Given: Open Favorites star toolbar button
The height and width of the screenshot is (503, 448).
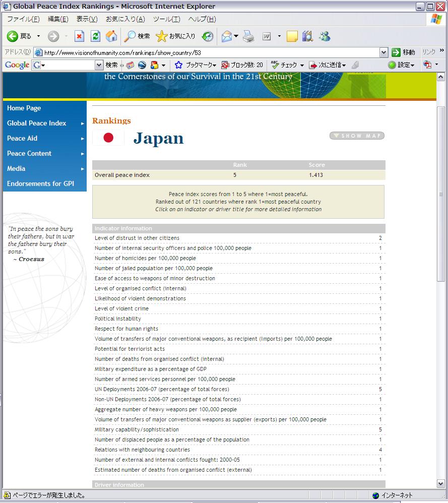Looking at the screenshot, I should click(175, 36).
